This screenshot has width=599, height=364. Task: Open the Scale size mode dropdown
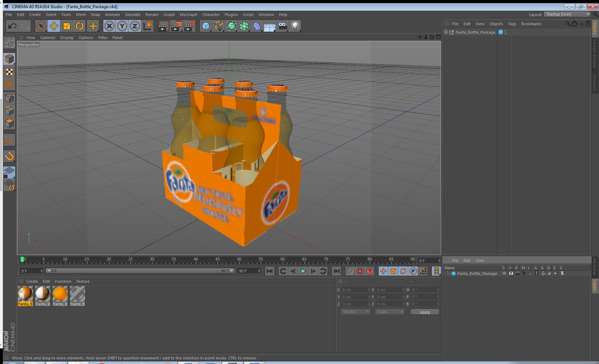pyautogui.click(x=390, y=312)
